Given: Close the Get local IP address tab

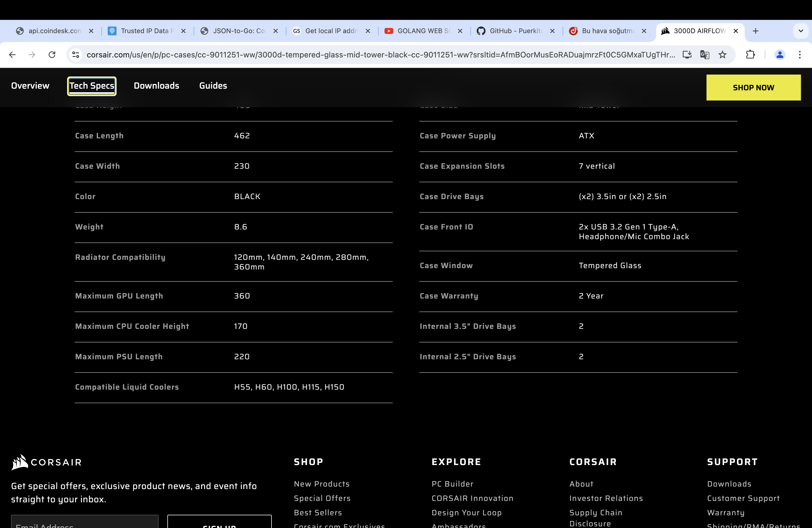Looking at the screenshot, I should coord(368,31).
